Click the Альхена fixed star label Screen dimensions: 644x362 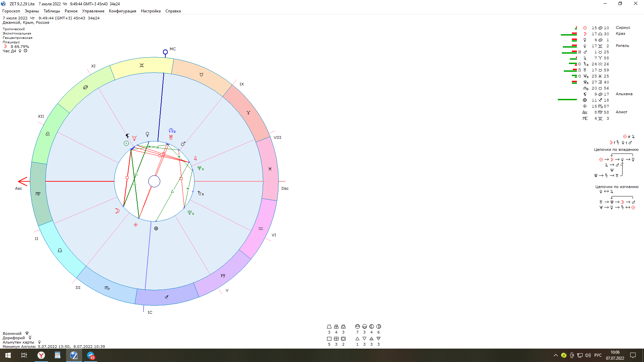pos(624,94)
